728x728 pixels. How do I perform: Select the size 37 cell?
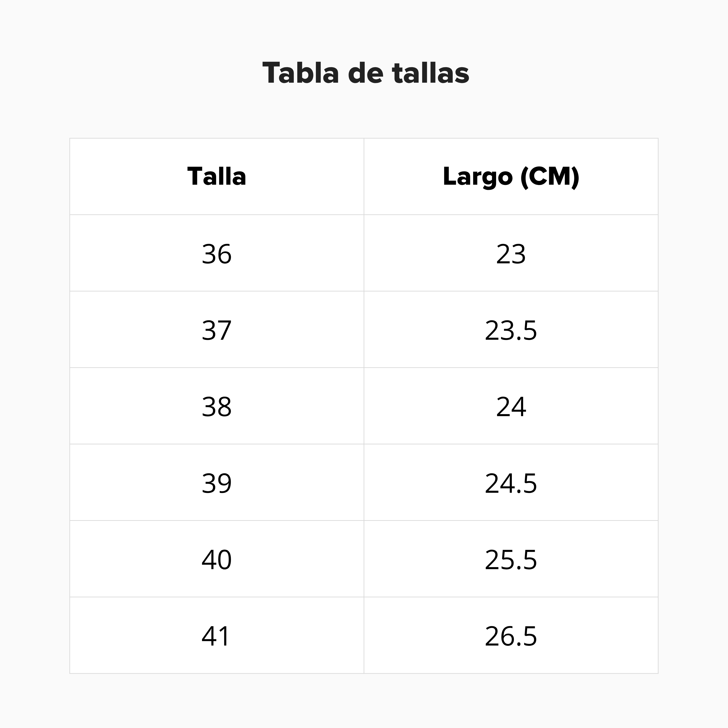point(217,330)
